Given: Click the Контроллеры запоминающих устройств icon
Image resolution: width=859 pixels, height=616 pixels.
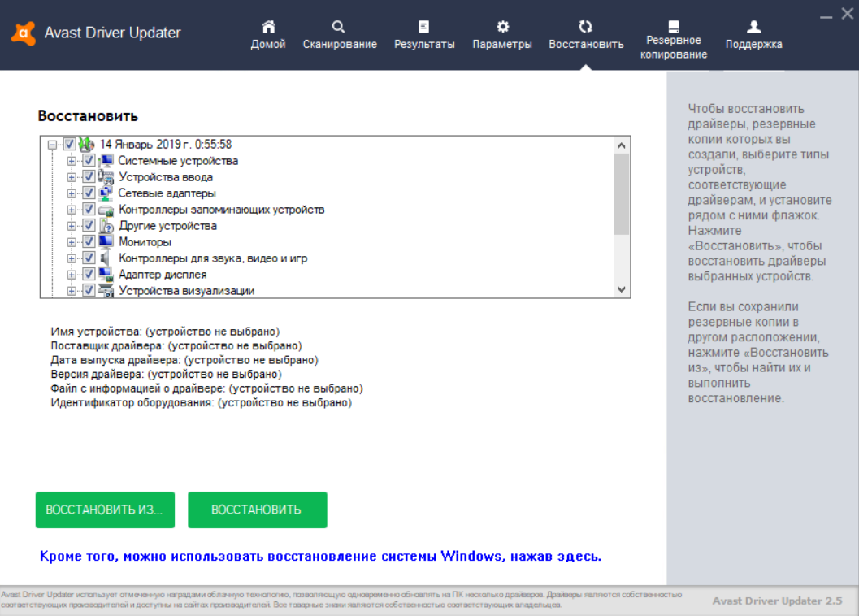Looking at the screenshot, I should coord(106,210).
